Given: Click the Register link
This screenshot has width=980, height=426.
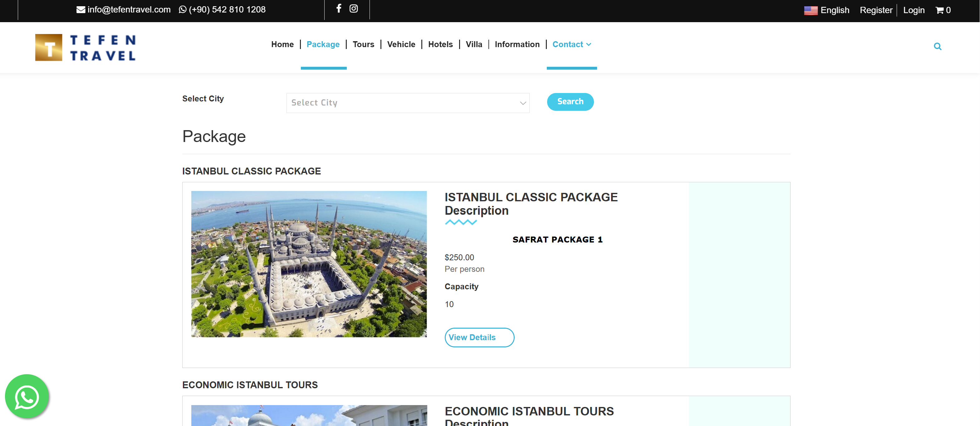Looking at the screenshot, I should click(x=876, y=10).
